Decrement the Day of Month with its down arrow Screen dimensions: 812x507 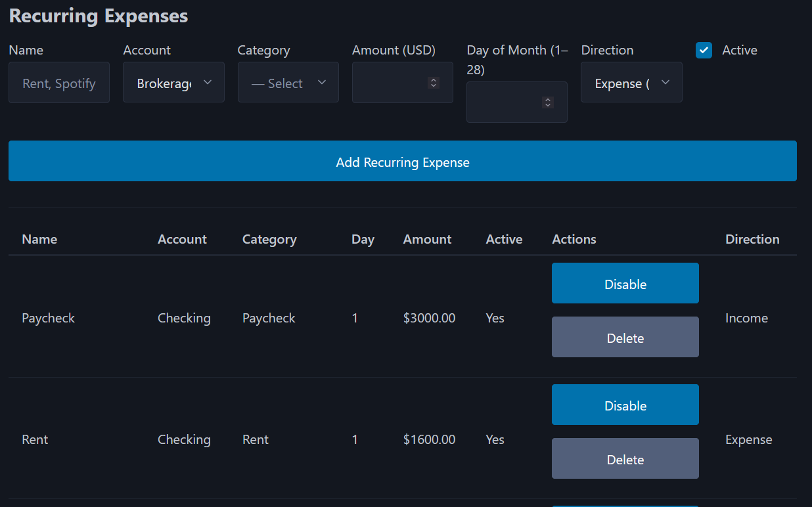(x=547, y=105)
